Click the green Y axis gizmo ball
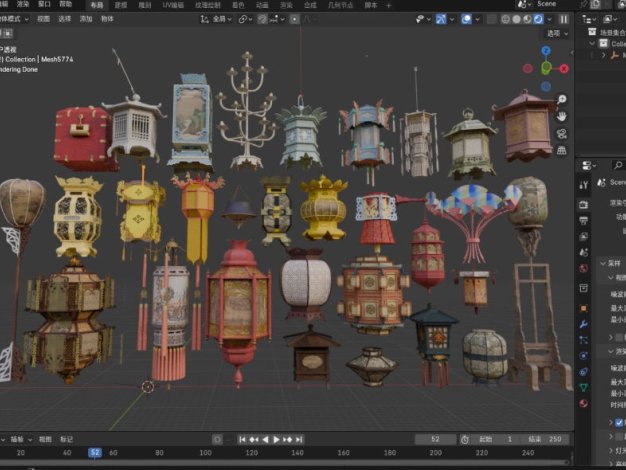 pyautogui.click(x=546, y=69)
